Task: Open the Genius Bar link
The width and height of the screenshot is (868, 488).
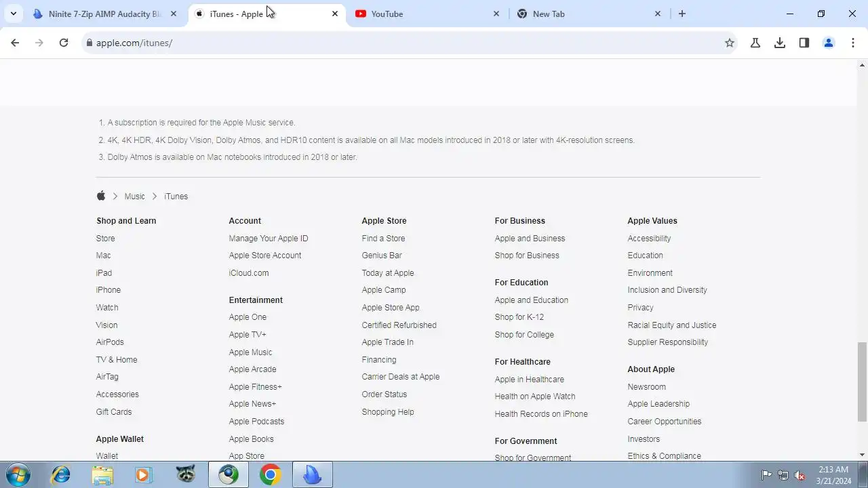Action: [x=382, y=256]
